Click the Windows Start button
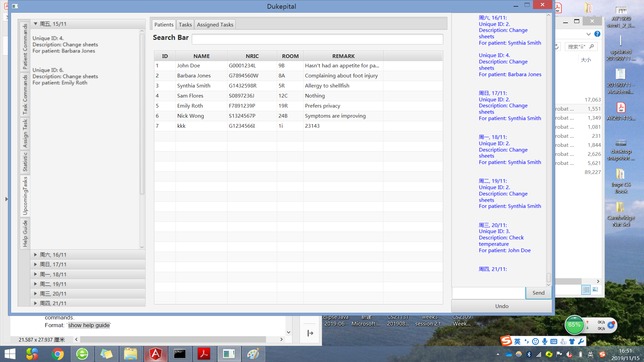The width and height of the screenshot is (644, 362). [x=10, y=354]
